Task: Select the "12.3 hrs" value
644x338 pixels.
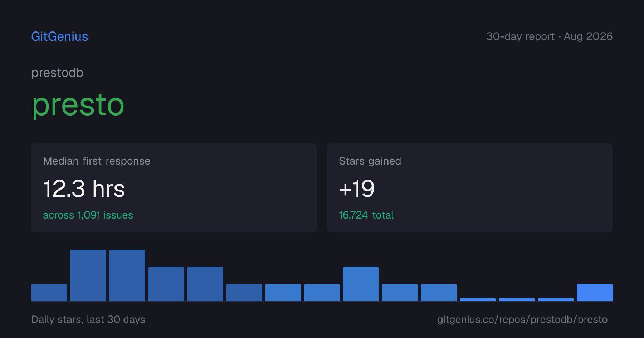Action: point(84,188)
